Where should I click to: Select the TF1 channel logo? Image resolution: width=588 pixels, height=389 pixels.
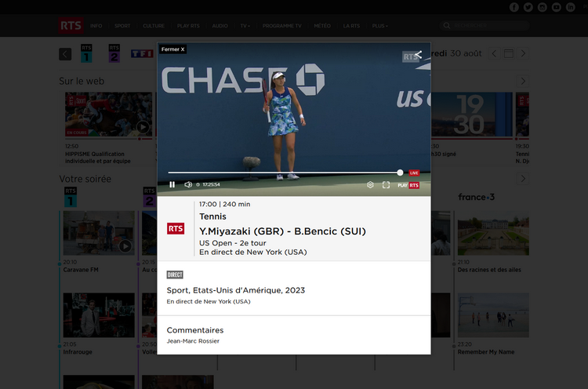coord(142,53)
